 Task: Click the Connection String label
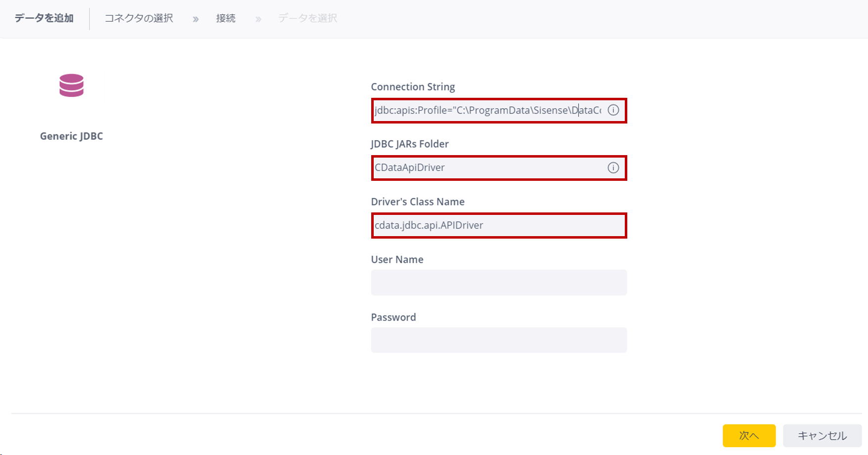pos(413,87)
